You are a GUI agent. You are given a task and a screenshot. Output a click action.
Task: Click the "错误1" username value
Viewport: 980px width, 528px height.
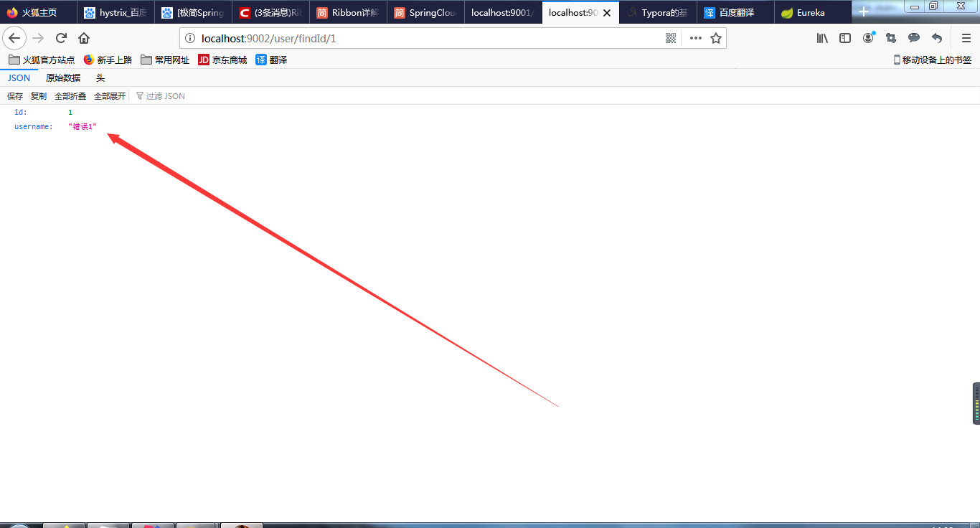pyautogui.click(x=83, y=127)
